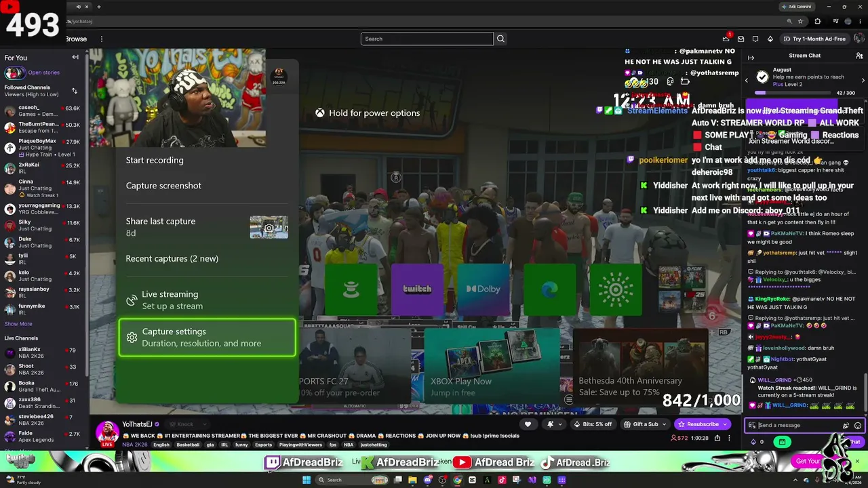Open the stream options three-dot menu
The image size is (868, 488).
click(730, 438)
